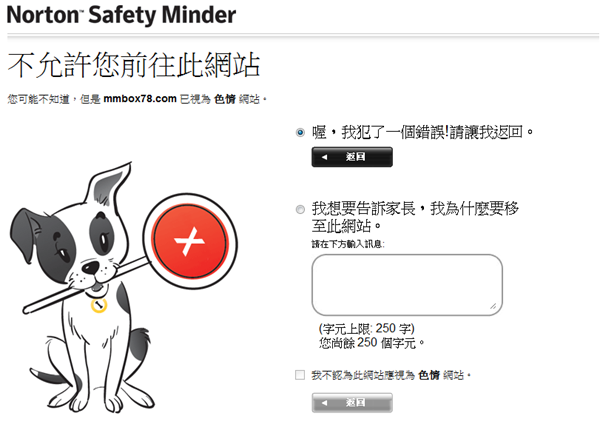The image size is (600, 430).
Task: Select the radio button to tell parents
Action: click(x=300, y=209)
